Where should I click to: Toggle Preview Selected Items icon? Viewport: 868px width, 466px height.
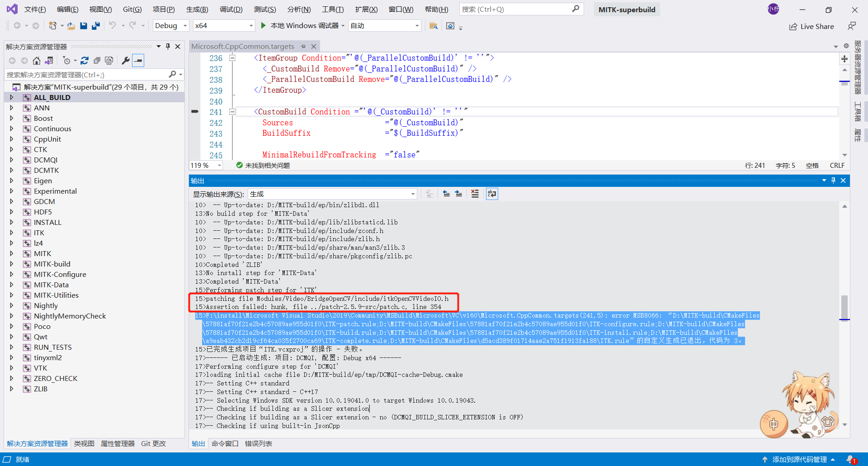tap(138, 61)
